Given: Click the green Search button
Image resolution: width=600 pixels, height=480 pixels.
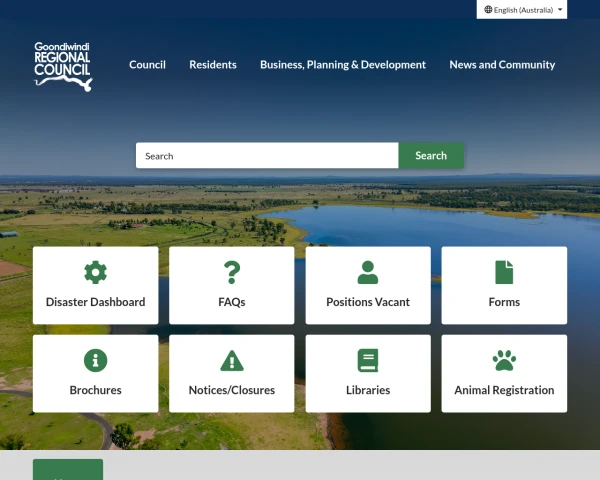Looking at the screenshot, I should 431,155.
